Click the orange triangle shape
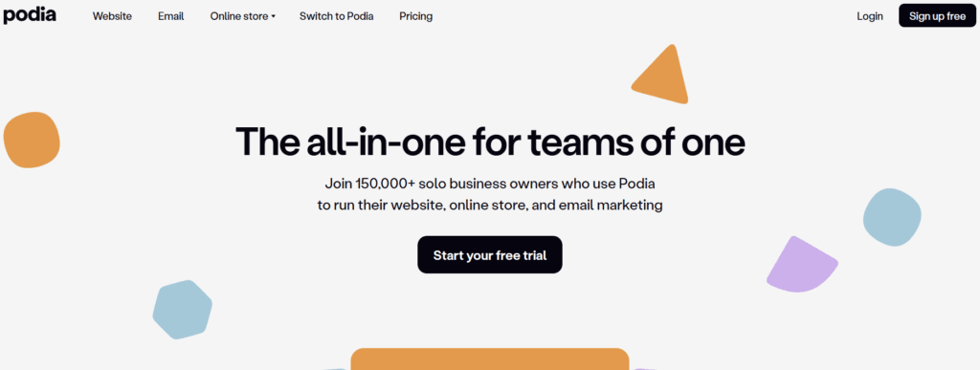980x370 pixels. pyautogui.click(x=662, y=75)
